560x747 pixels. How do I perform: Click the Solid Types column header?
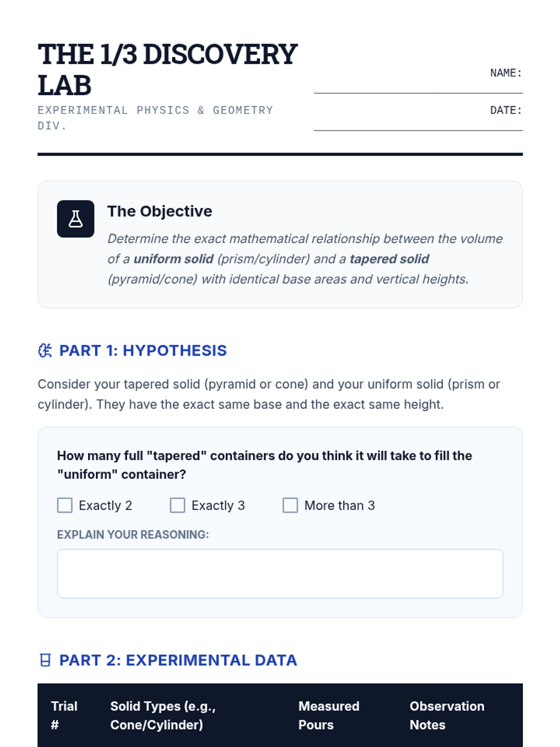pos(163,715)
